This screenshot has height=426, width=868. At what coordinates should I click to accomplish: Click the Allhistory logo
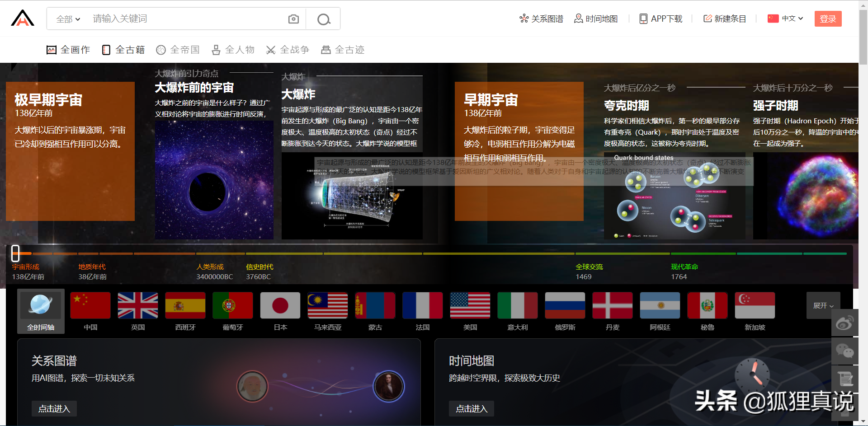22,18
